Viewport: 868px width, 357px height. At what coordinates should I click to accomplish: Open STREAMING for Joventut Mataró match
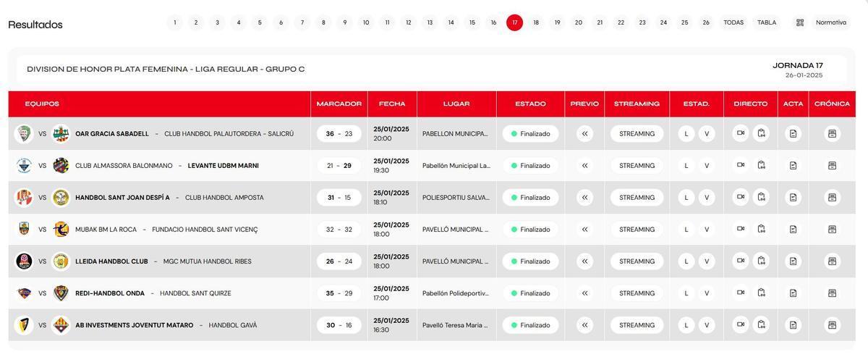[x=637, y=325]
